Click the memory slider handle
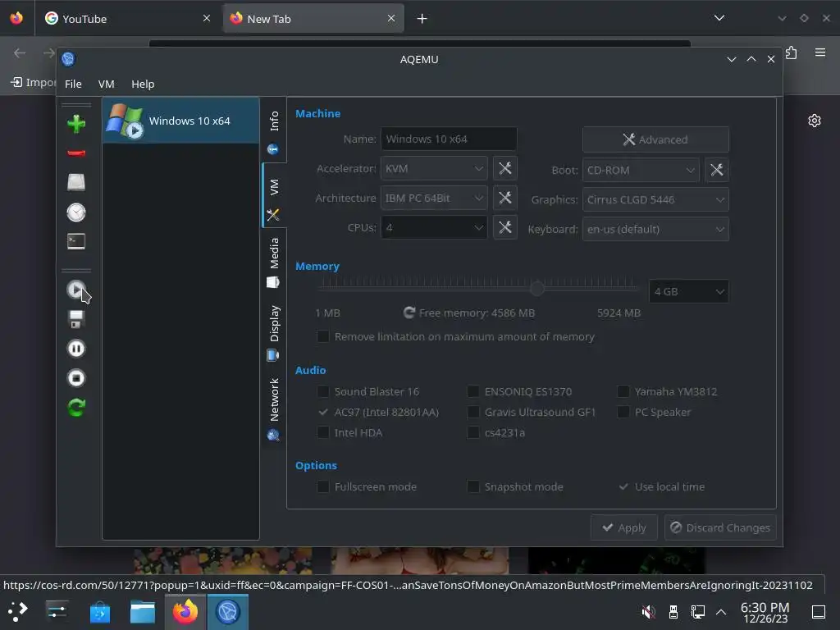 (x=536, y=288)
